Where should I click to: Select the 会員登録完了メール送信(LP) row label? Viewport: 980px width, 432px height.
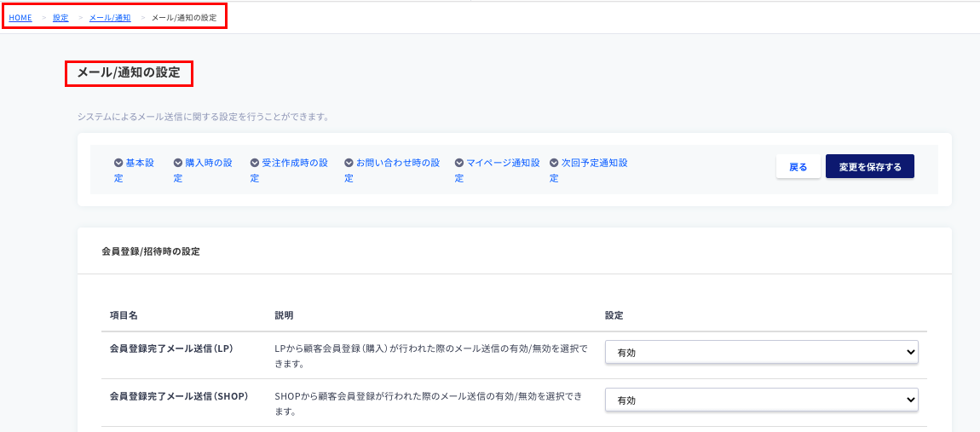pos(171,348)
